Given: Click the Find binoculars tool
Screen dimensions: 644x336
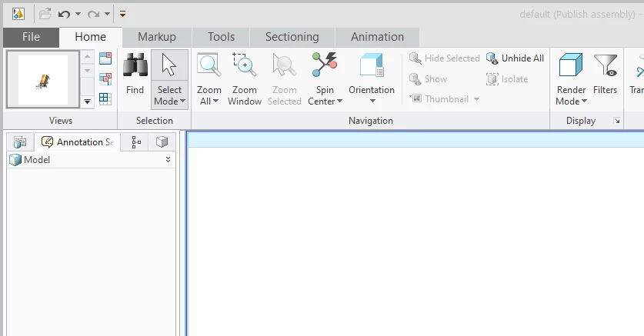Looking at the screenshot, I should pyautogui.click(x=135, y=74).
